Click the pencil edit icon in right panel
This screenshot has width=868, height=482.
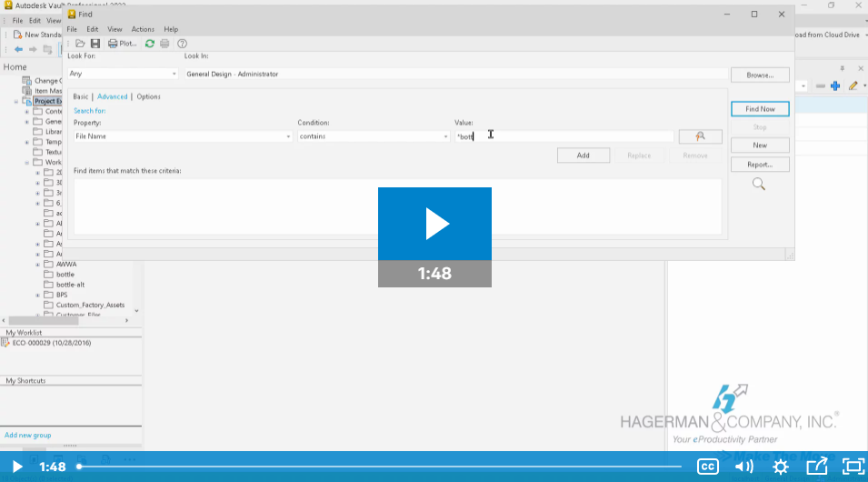tap(853, 85)
